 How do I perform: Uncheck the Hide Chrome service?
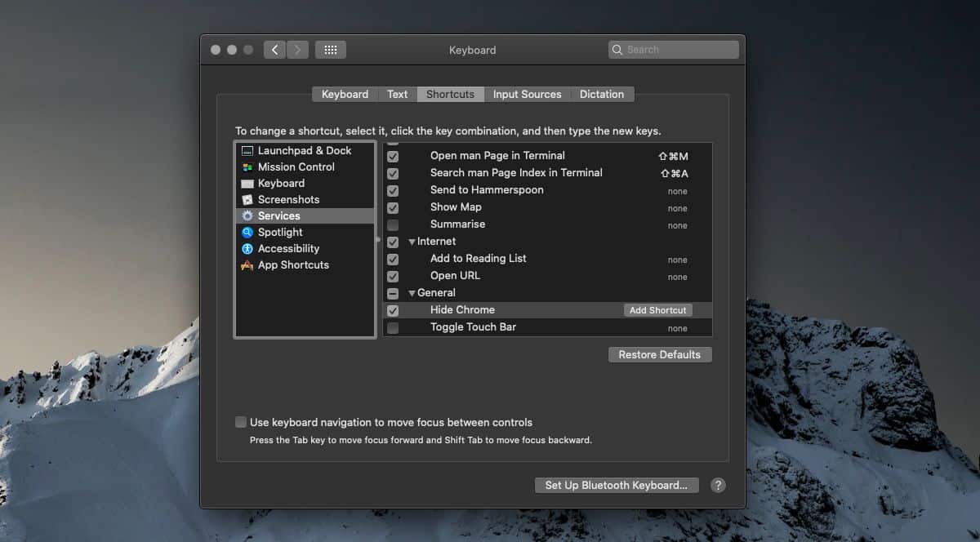[393, 310]
